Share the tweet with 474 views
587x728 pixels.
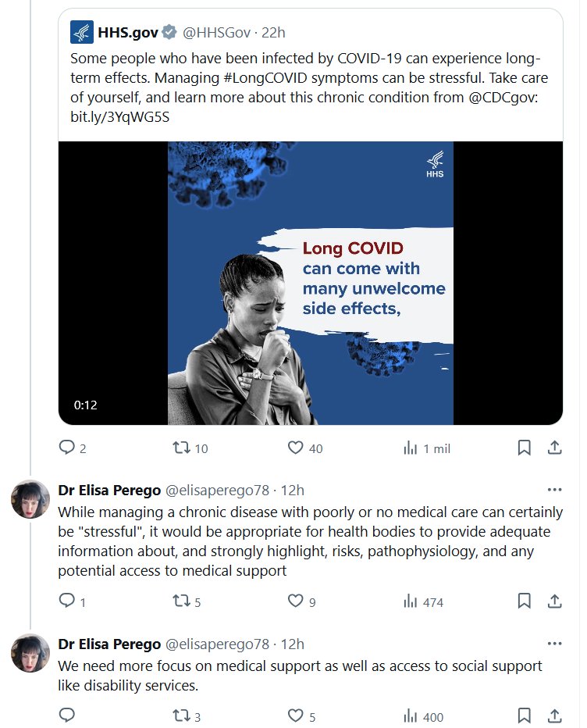click(554, 601)
